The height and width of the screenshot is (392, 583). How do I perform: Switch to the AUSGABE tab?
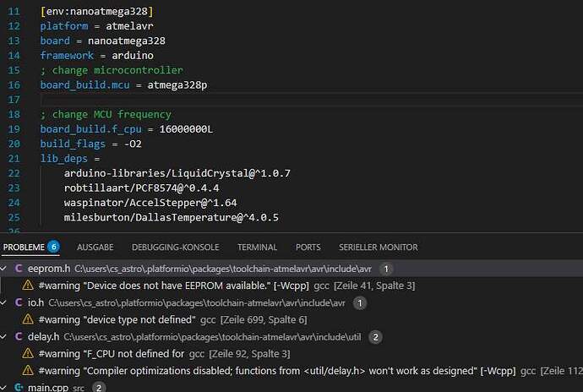coord(95,248)
